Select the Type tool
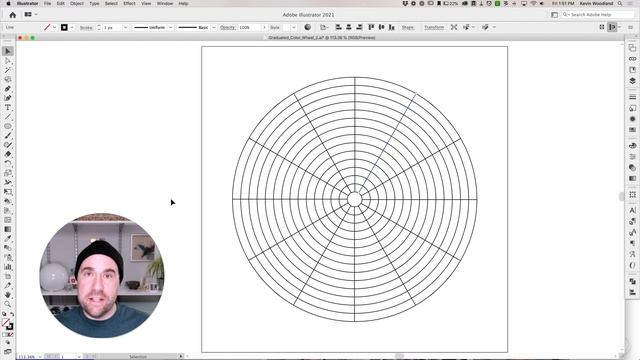This screenshot has height=360, width=640. point(8,107)
